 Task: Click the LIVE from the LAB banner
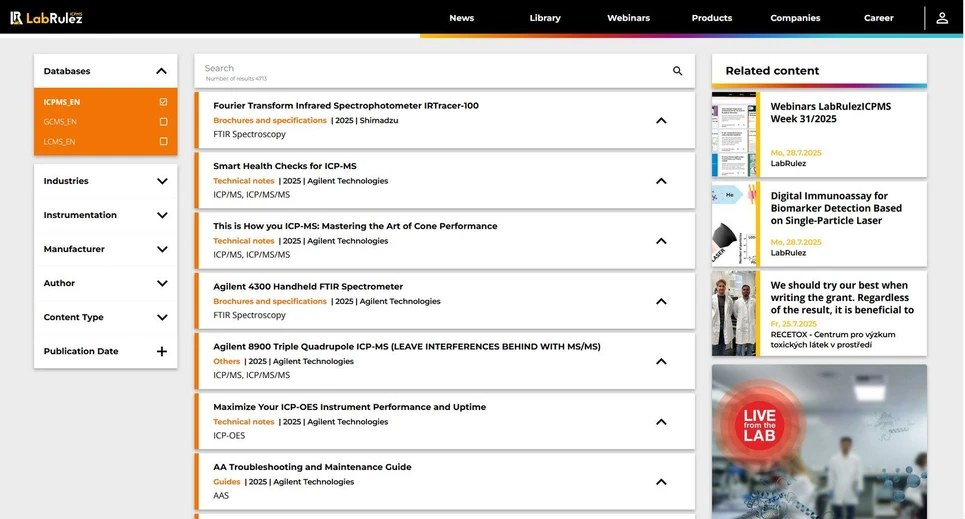point(819,441)
